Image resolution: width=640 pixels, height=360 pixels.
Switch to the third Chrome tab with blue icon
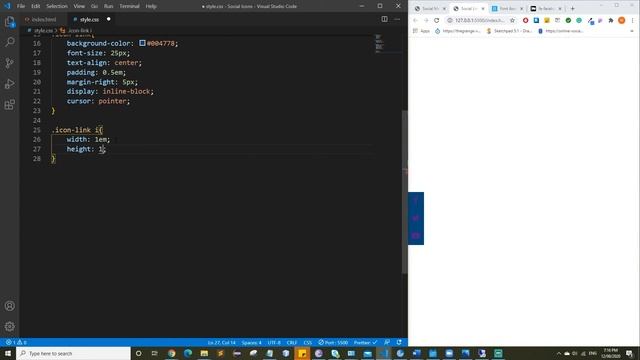(508, 9)
